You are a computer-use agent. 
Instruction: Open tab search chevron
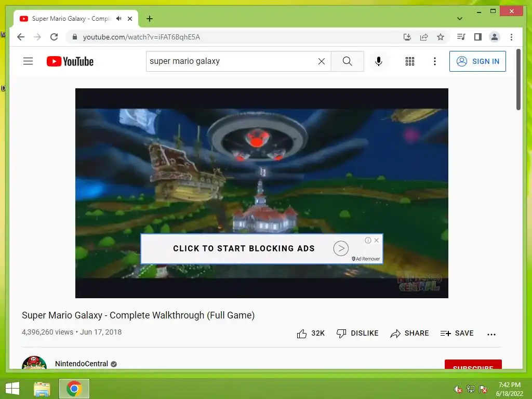[460, 19]
